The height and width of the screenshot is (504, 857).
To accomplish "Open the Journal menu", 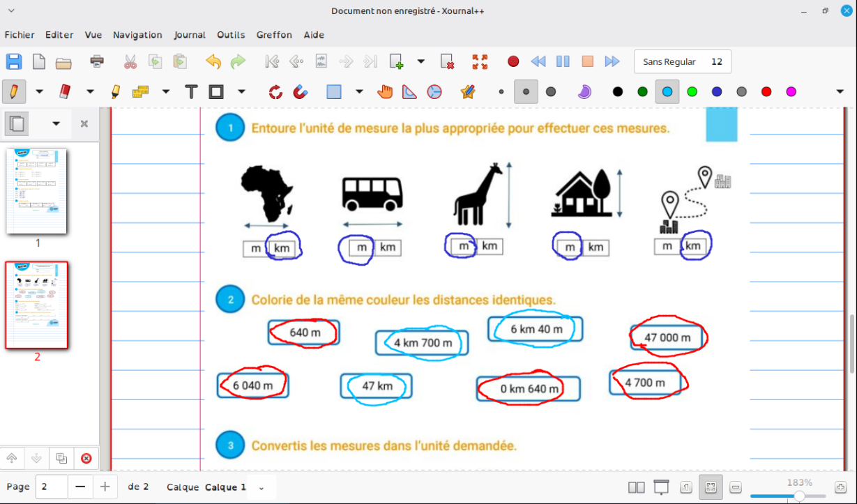I will pos(190,35).
